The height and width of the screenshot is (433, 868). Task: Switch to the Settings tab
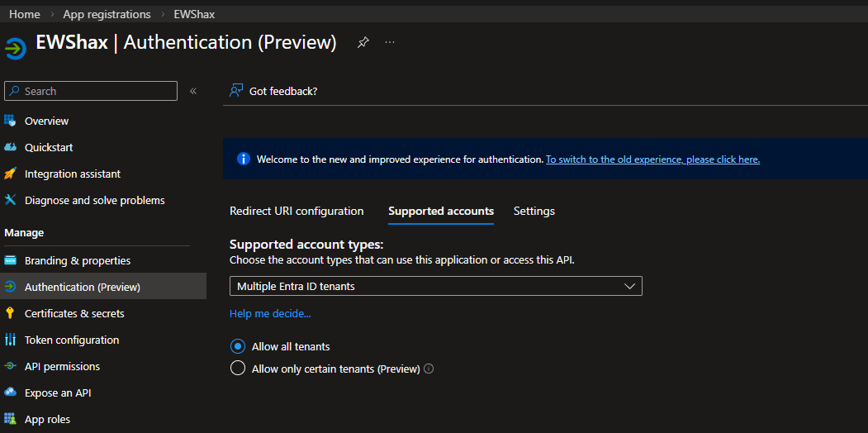tap(534, 212)
